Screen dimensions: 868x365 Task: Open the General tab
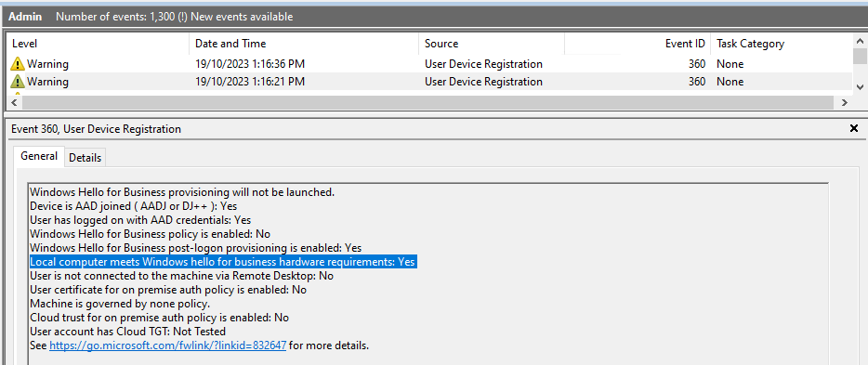[39, 157]
